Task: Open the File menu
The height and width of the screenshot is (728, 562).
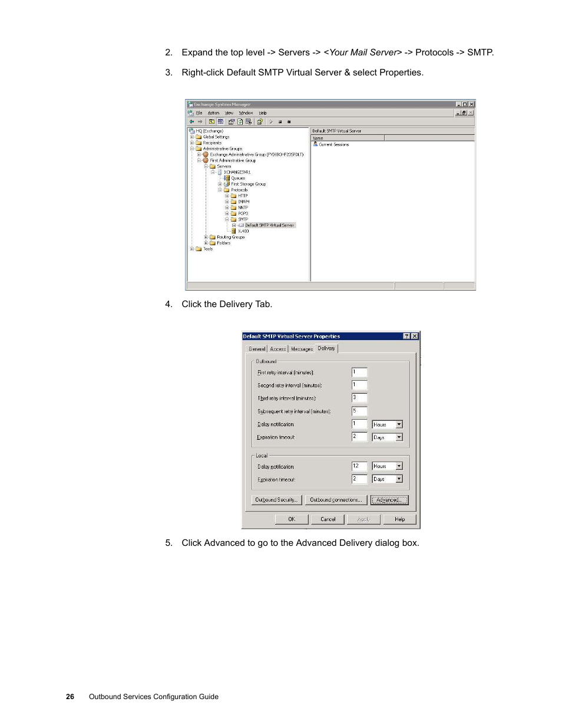Action: [199, 113]
